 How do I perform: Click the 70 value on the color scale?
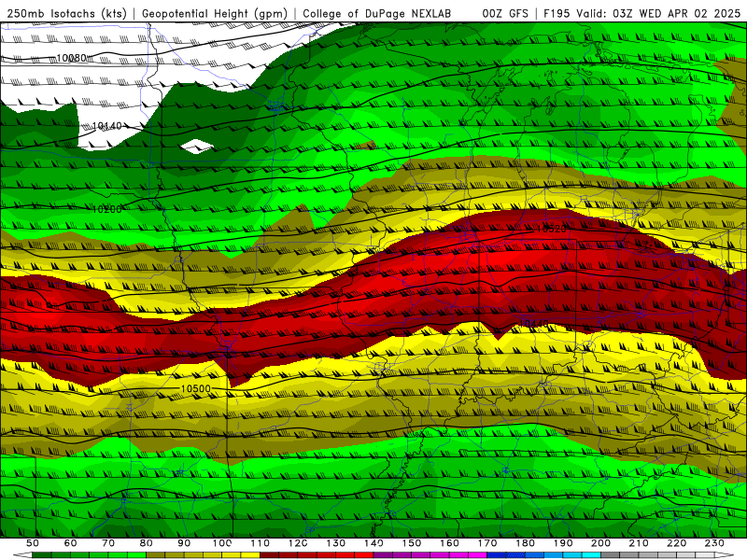[108, 543]
